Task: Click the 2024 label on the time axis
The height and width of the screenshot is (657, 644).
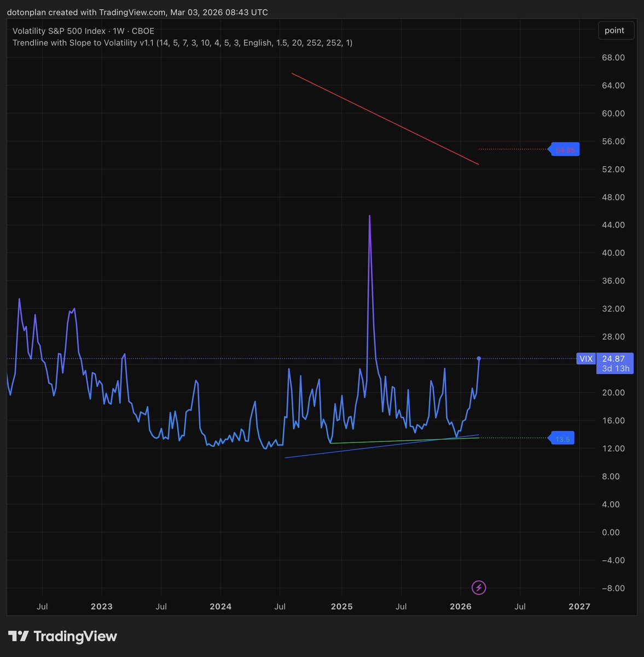Action: pos(221,607)
